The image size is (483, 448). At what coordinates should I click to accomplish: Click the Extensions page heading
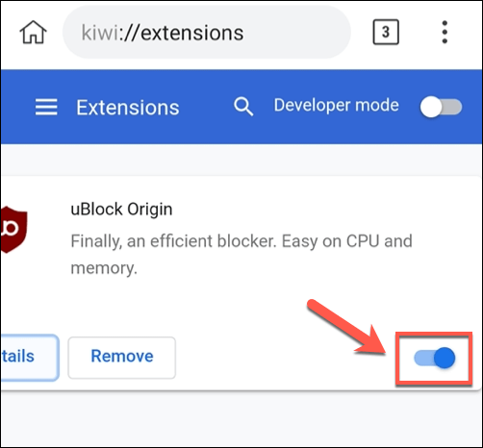pos(128,108)
